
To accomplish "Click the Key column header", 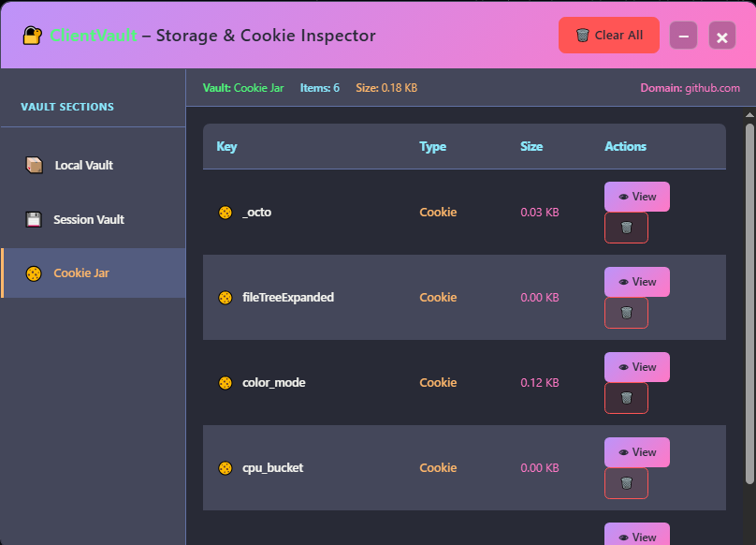I will click(x=226, y=147).
